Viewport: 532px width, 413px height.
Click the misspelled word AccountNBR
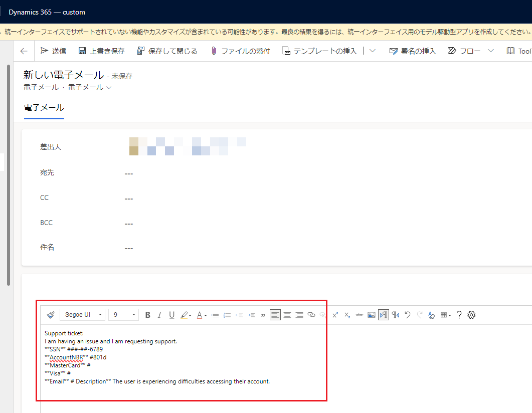66,357
